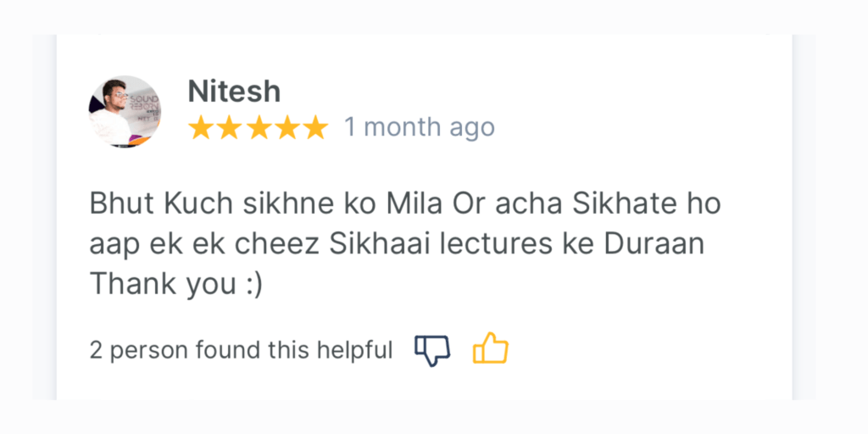Click the second rating star
Image resolution: width=868 pixels, height=434 pixels.
click(x=229, y=128)
